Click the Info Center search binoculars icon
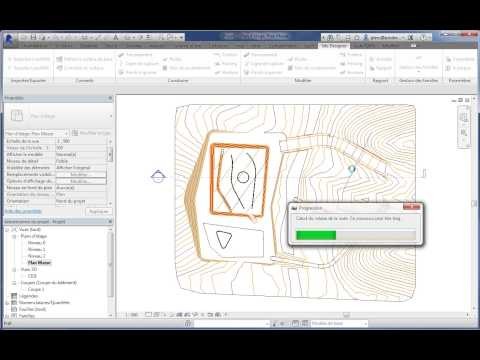Screen dimensions: 480x360 click(331, 37)
